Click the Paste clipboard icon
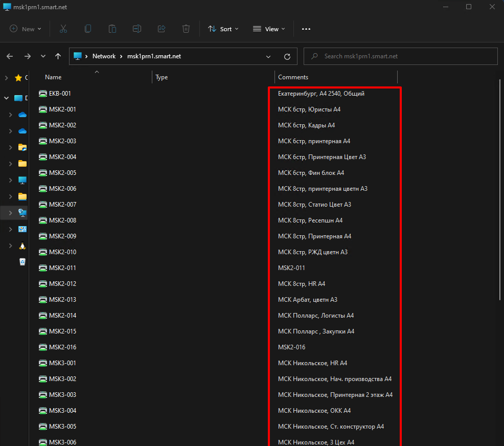 point(112,29)
